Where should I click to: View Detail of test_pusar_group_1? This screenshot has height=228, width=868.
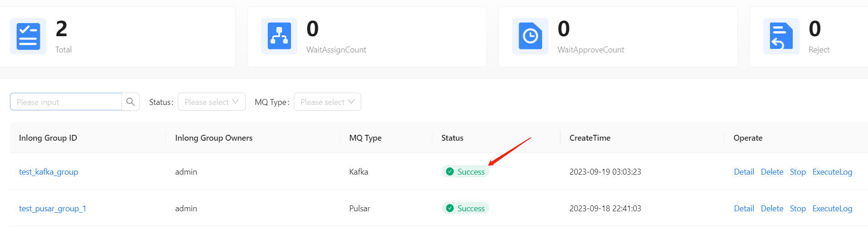point(744,209)
